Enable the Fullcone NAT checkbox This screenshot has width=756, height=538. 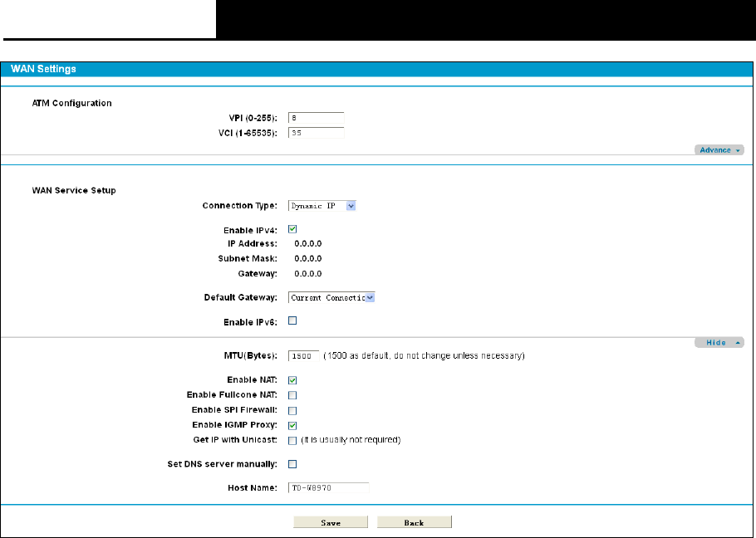[292, 395]
